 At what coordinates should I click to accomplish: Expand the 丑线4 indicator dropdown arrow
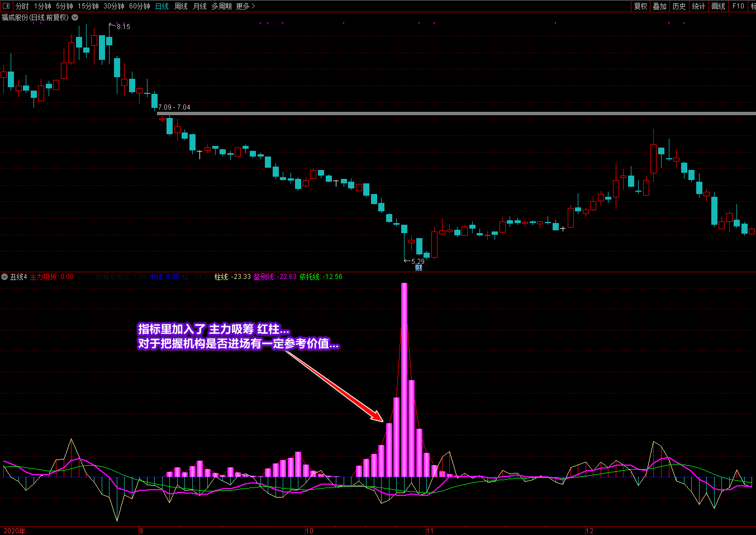[4, 277]
